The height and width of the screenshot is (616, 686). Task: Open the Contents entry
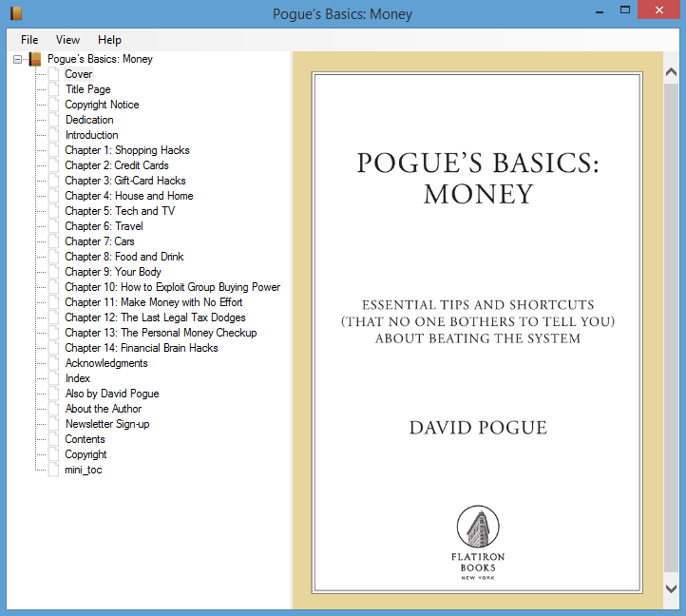(85, 439)
